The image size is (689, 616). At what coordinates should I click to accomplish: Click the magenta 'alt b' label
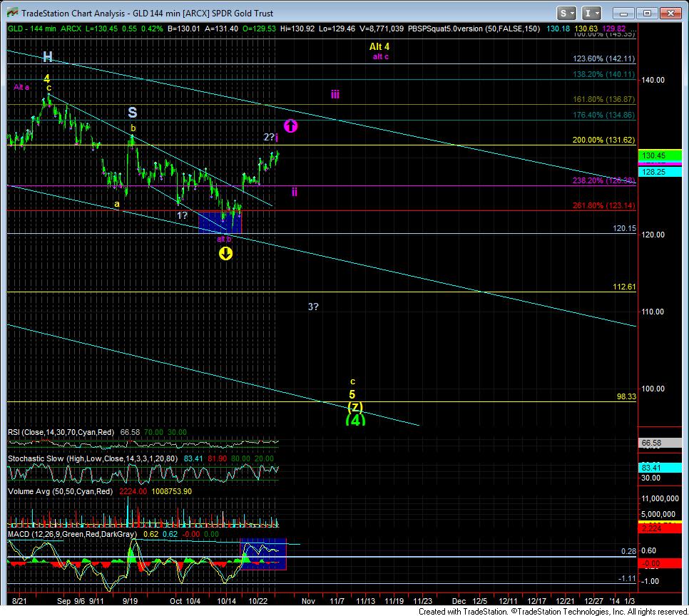[224, 239]
